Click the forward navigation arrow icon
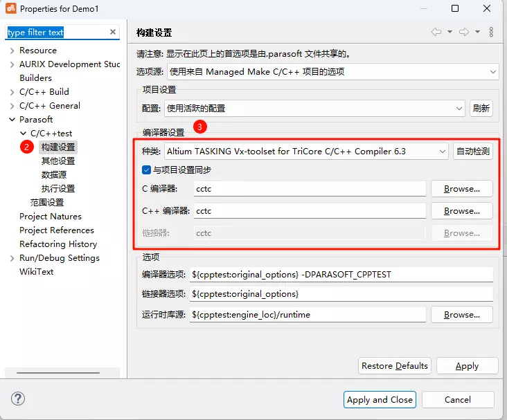Image resolution: width=507 pixels, height=420 pixels. point(464,33)
